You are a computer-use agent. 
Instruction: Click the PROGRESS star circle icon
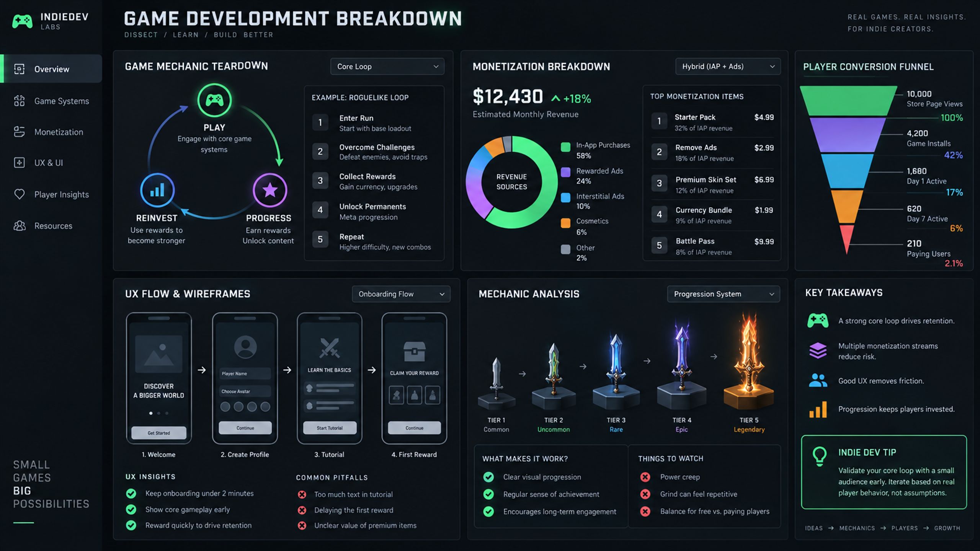tap(270, 190)
